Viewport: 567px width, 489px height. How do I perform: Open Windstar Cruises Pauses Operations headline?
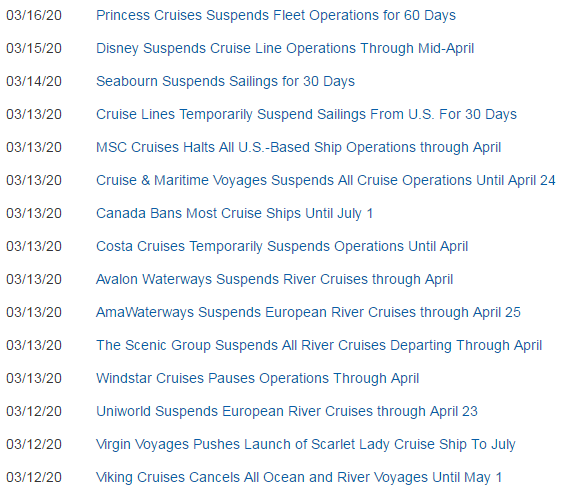click(x=257, y=378)
